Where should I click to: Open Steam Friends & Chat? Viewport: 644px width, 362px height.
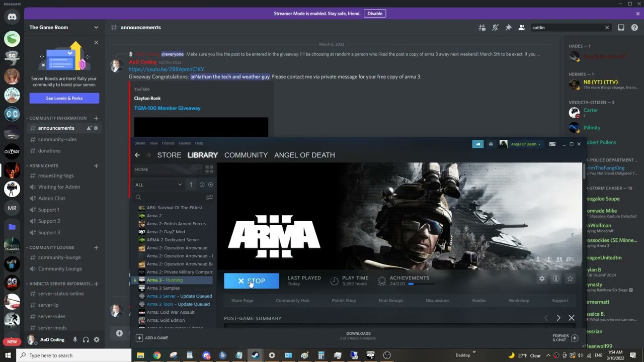[x=566, y=338]
